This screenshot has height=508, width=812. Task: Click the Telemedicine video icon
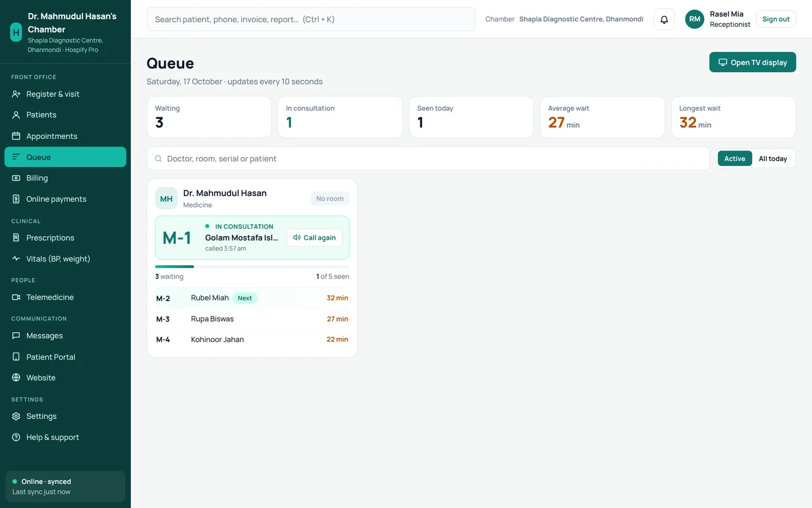(16, 297)
